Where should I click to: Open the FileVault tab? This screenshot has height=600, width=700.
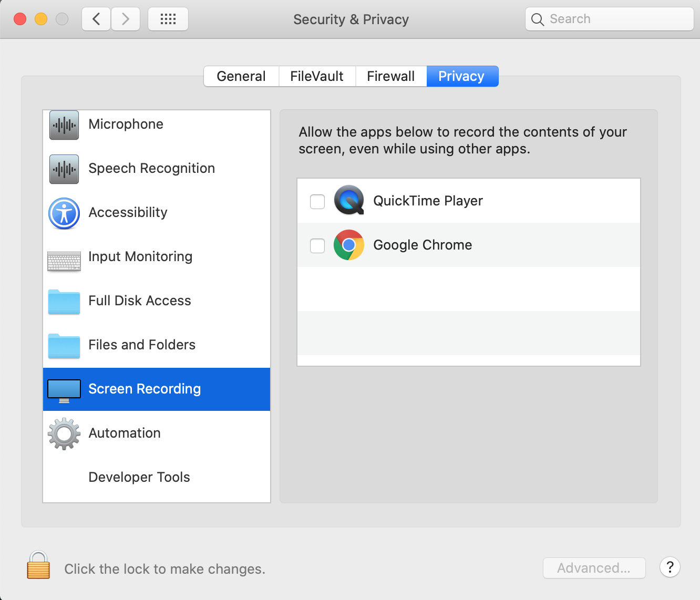click(317, 76)
